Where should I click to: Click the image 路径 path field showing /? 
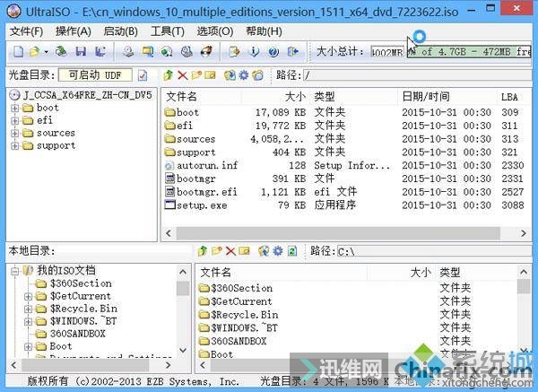click(x=418, y=75)
